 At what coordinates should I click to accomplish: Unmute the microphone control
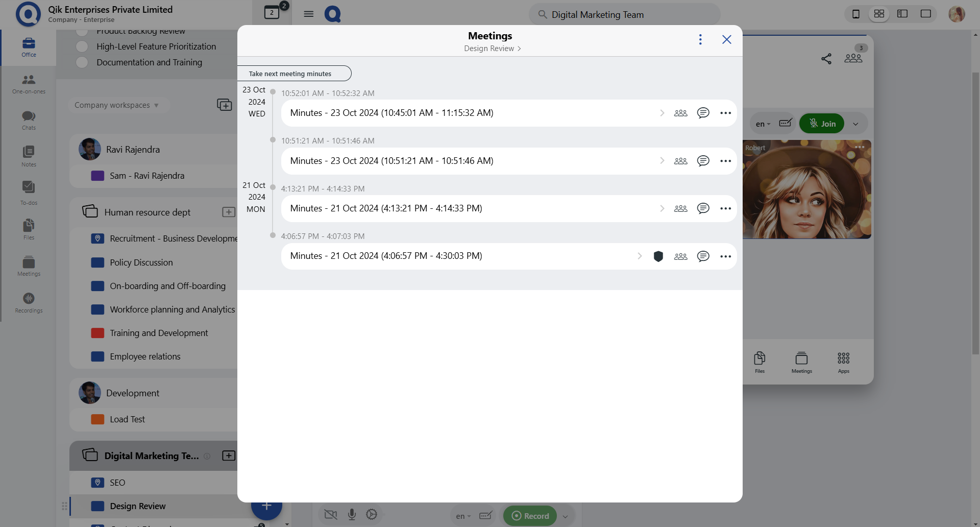[351, 515]
